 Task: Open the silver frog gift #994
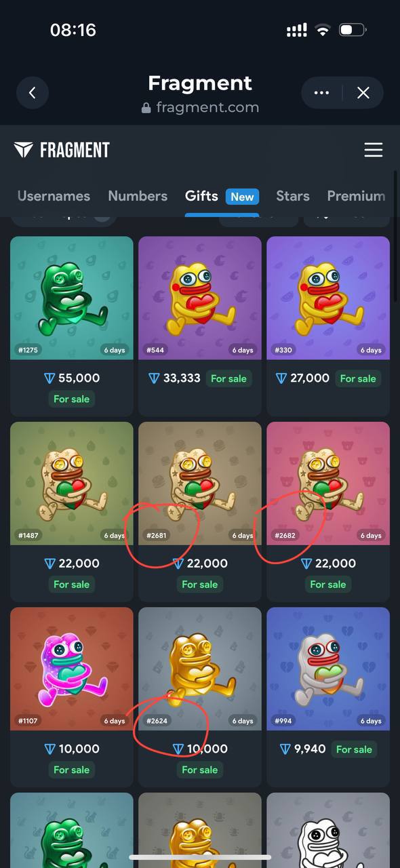[x=328, y=669]
